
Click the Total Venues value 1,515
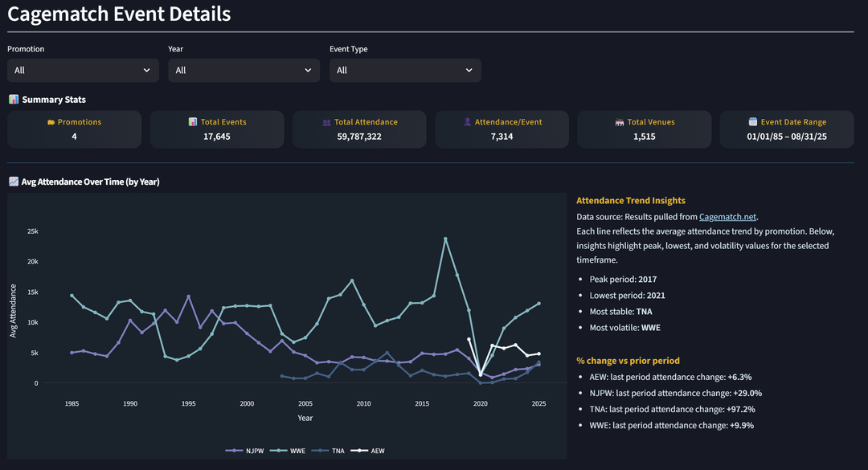tap(645, 137)
